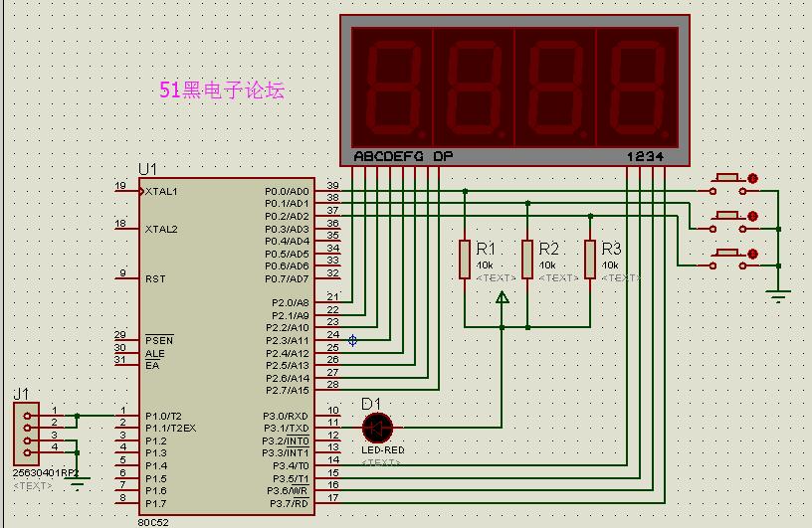The width and height of the screenshot is (812, 528).
Task: Click the P0.7/AD7 pin label
Action: click(x=287, y=279)
